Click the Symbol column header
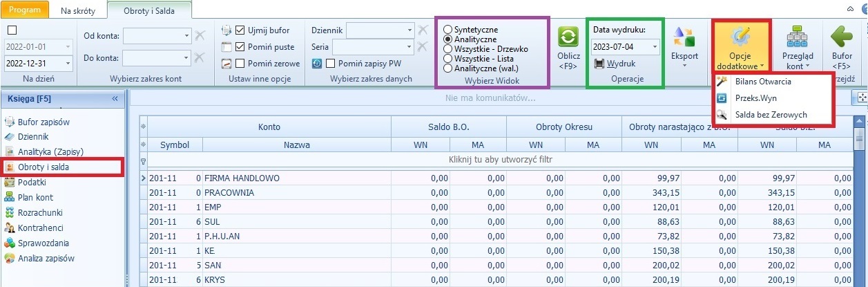Image resolution: width=868 pixels, height=287 pixels. pyautogui.click(x=175, y=145)
